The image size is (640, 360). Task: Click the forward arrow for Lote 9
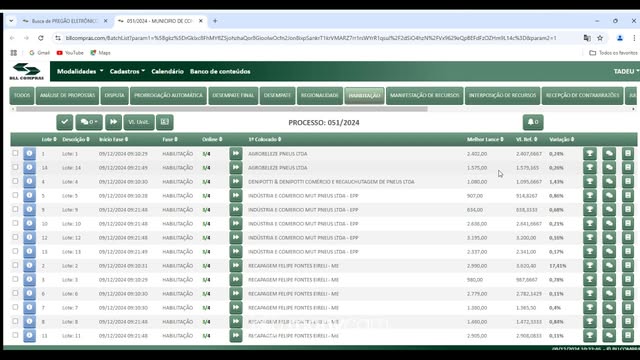point(236,209)
